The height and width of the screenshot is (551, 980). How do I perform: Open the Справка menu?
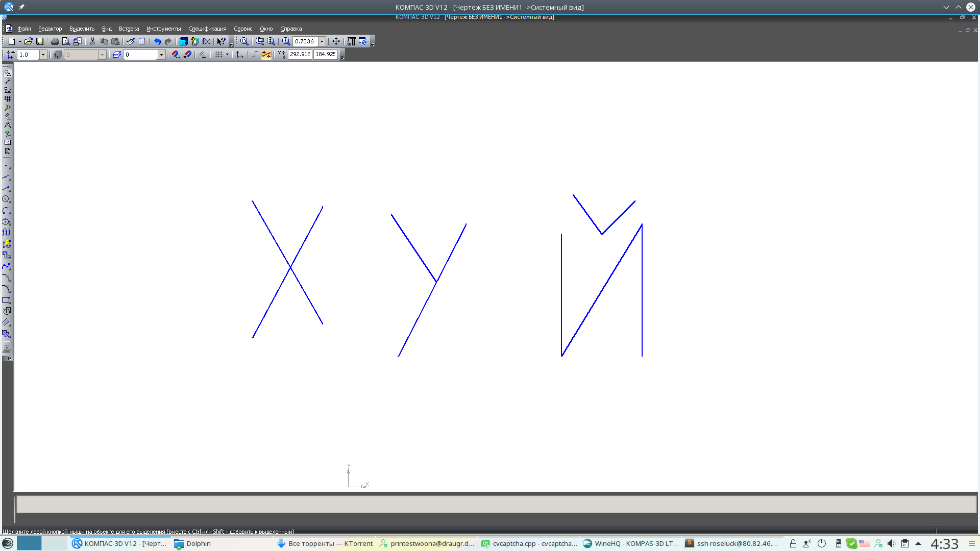291,29
